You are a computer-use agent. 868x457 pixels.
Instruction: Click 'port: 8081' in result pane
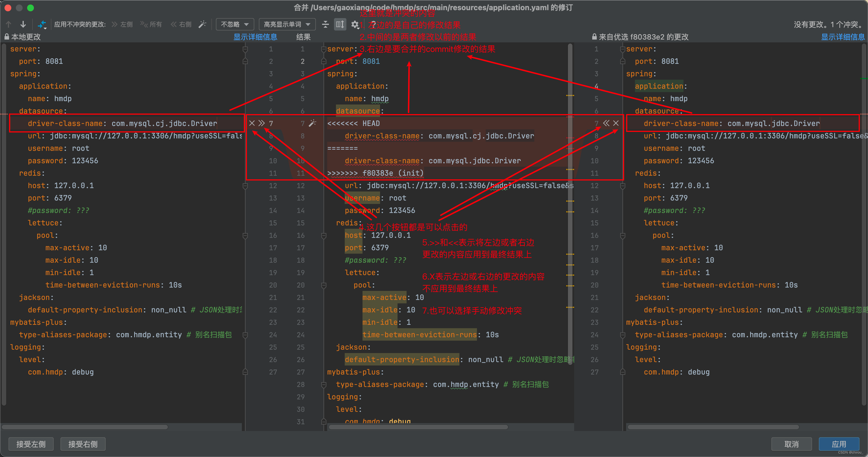pos(358,61)
